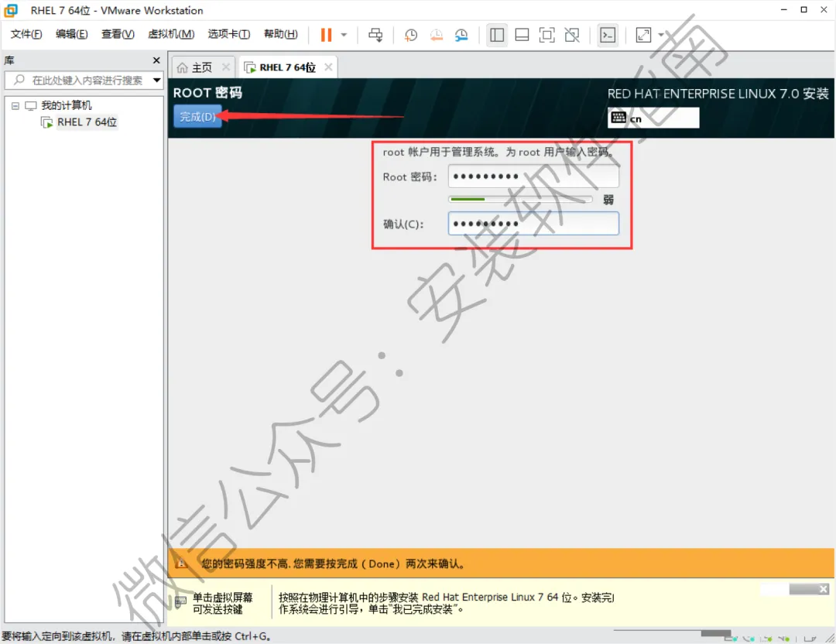Click the Ctrl+G status bar message

coord(136,636)
